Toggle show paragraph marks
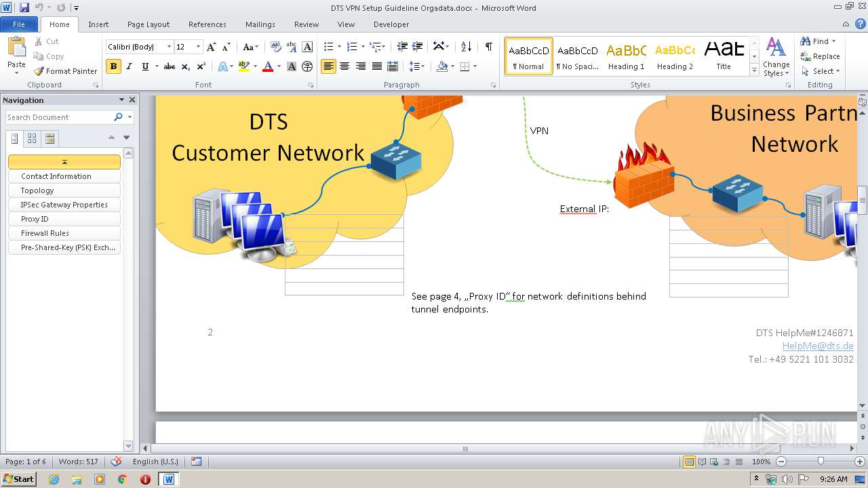The image size is (868, 488). point(488,47)
